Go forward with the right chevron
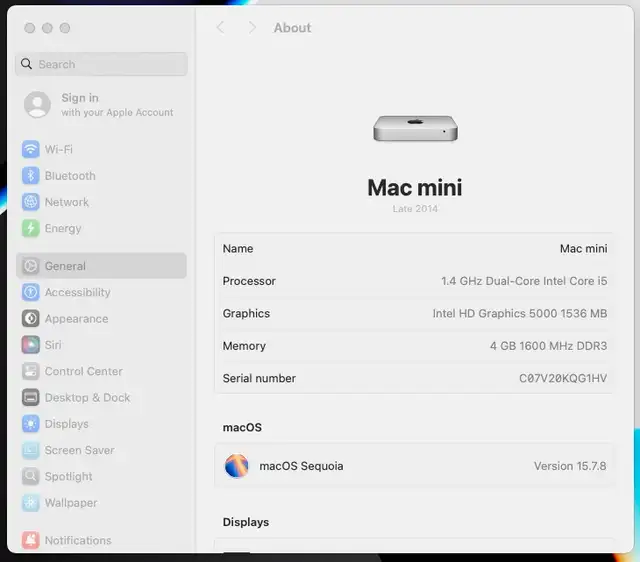This screenshot has width=640, height=562. [x=252, y=28]
